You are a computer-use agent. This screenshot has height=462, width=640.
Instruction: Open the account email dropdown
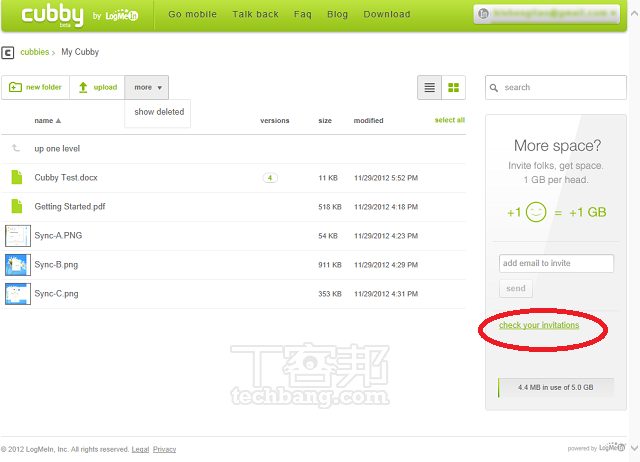click(x=547, y=14)
